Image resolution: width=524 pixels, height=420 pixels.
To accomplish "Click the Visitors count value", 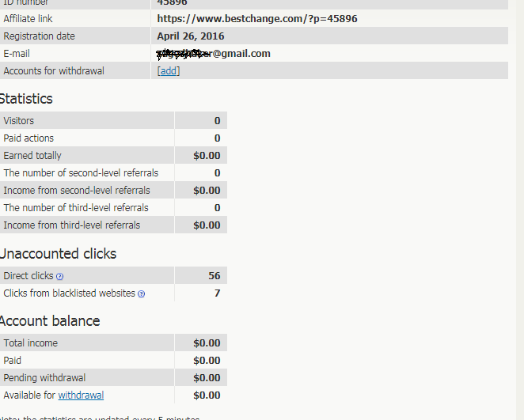I will [x=217, y=121].
